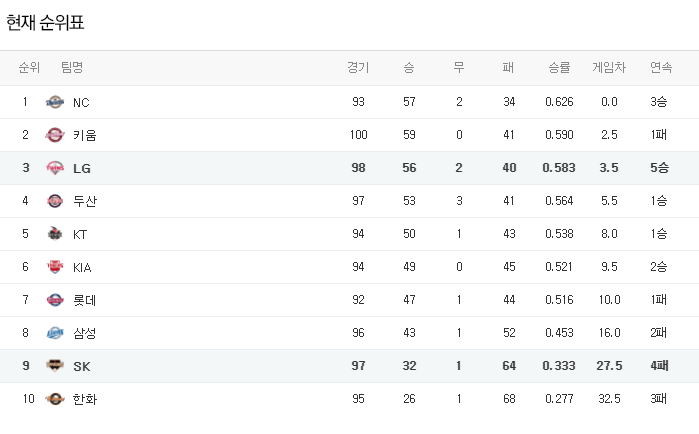The width and height of the screenshot is (699, 434).
Task: Click the NC team logo icon
Action: point(55,102)
